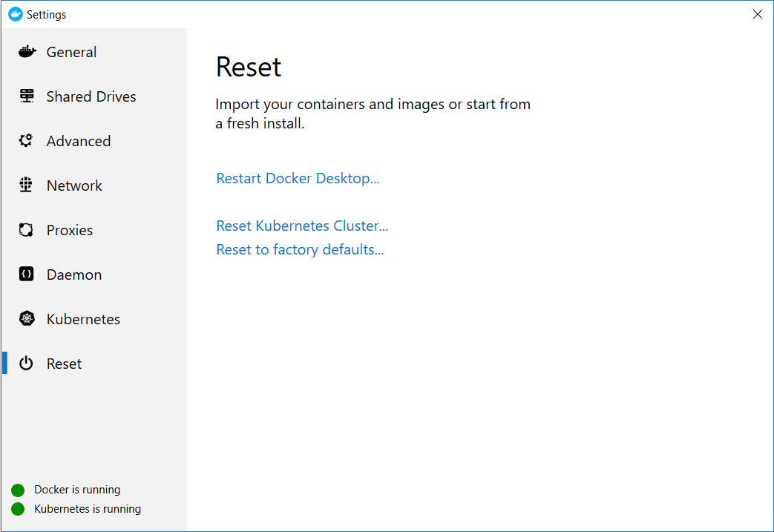Click the Shared Drives server icon
The height and width of the screenshot is (532, 774).
[x=27, y=96]
